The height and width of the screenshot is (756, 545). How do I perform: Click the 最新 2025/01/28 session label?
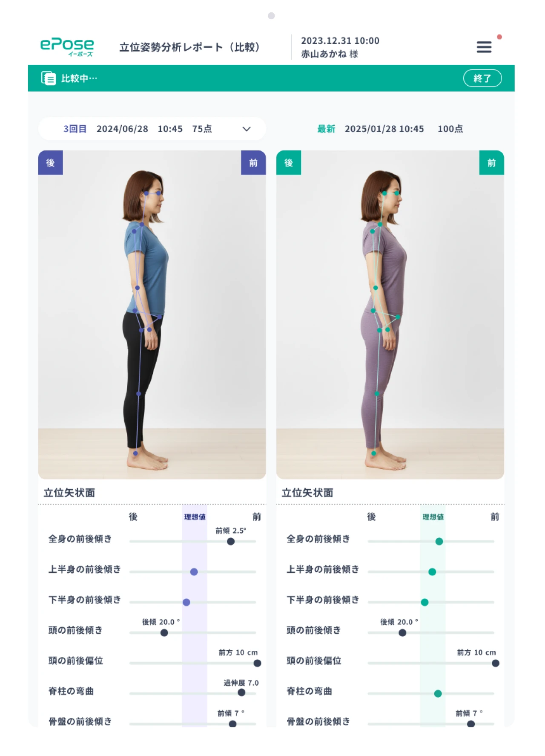390,129
